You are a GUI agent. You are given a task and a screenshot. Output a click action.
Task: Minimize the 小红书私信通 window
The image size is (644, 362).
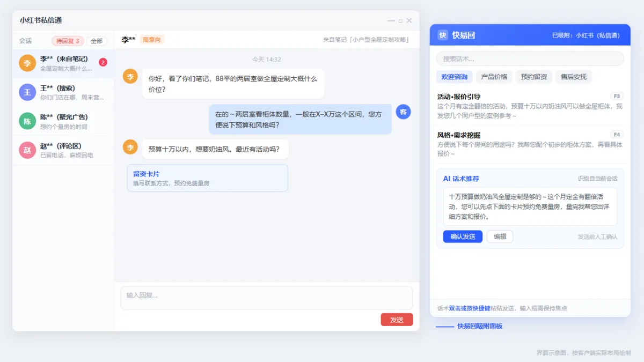[391, 21]
